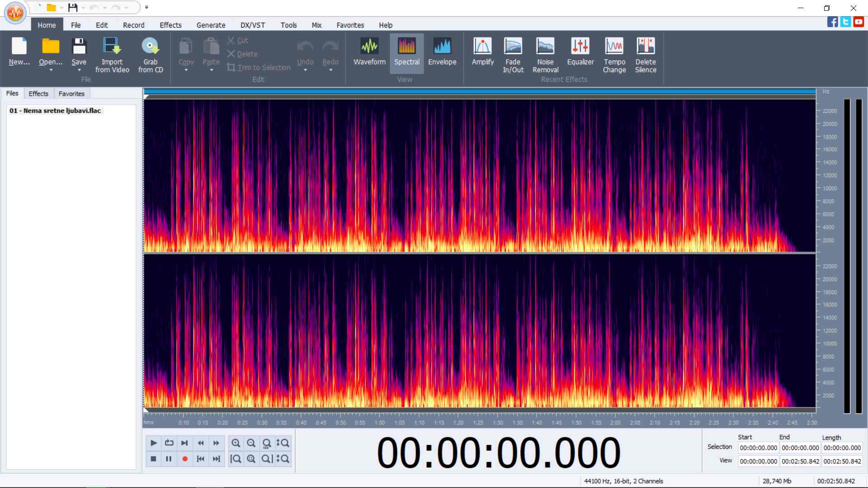Expand the Undo history dropdown
Screen dimensions: 868x488
coord(305,70)
